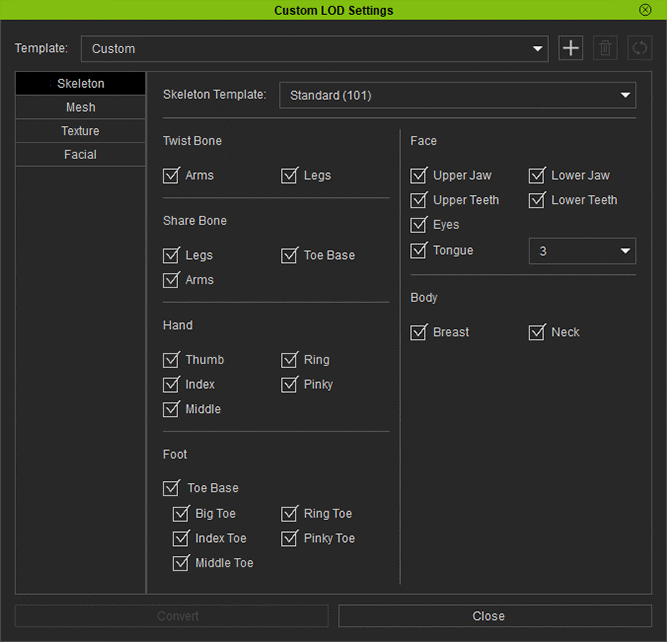Screen dimensions: 667x642
Task: Click the add template plus icon
Action: click(570, 48)
